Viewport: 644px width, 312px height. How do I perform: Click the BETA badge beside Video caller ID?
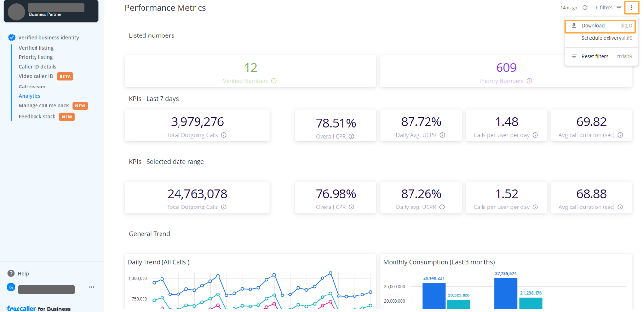pyautogui.click(x=65, y=76)
